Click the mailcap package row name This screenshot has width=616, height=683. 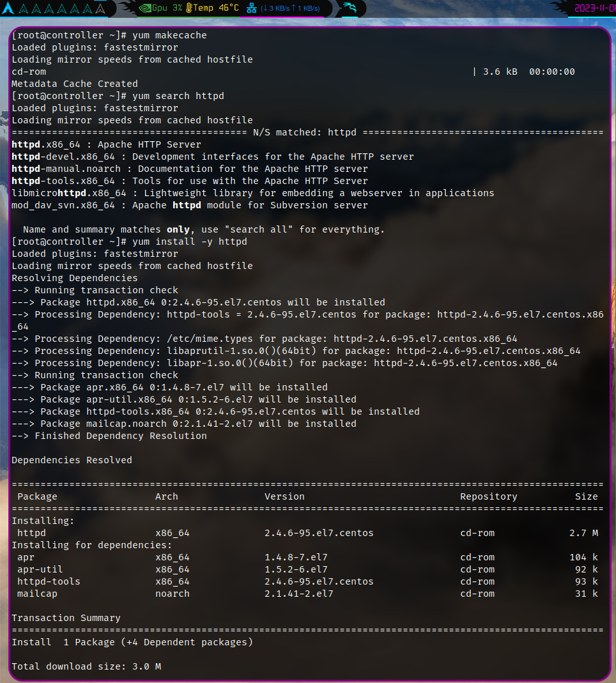tap(37, 594)
